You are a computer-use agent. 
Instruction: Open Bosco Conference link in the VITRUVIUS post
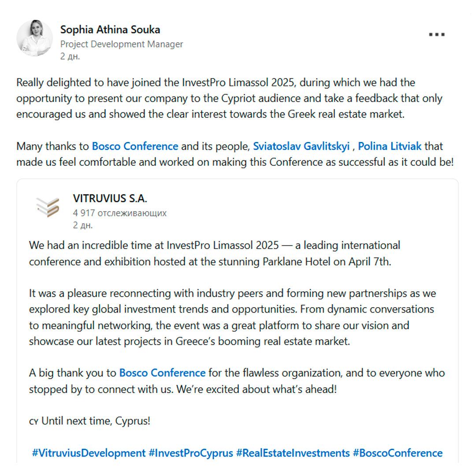pos(162,373)
